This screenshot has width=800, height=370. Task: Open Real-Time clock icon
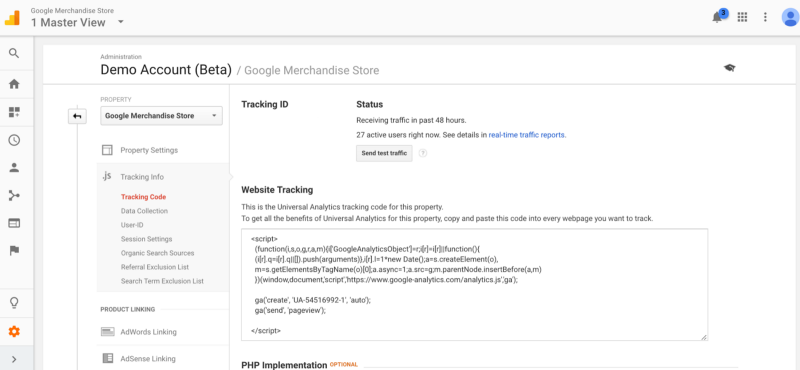[14, 140]
